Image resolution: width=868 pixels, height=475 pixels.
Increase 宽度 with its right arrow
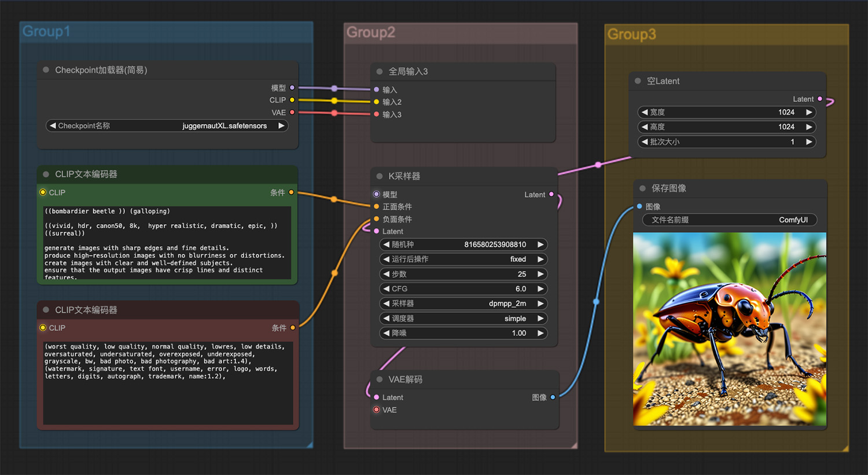coord(809,112)
